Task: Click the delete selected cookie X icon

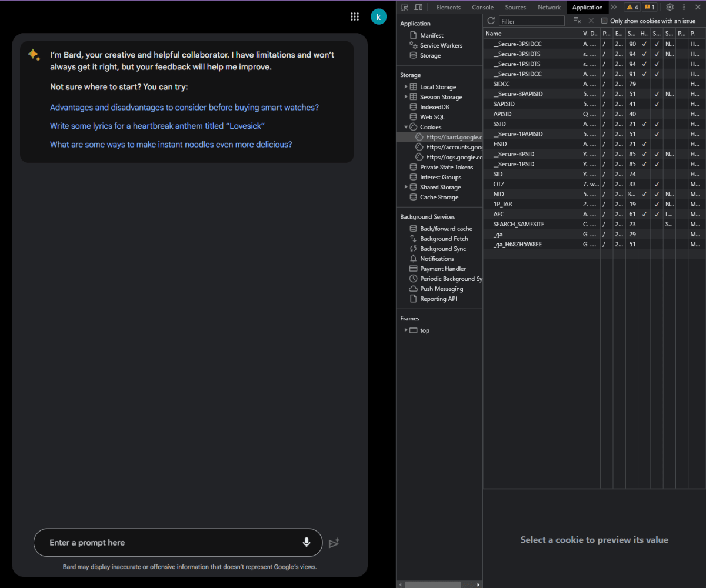Action: (591, 21)
